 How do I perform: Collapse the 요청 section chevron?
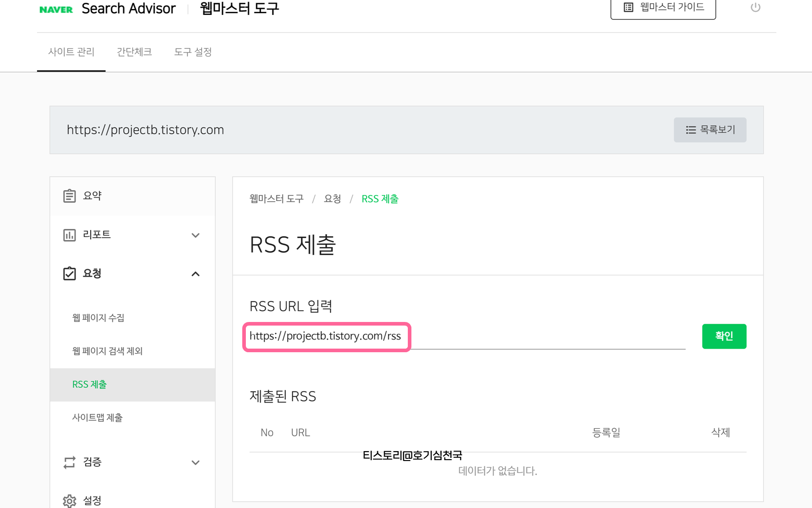coord(195,274)
